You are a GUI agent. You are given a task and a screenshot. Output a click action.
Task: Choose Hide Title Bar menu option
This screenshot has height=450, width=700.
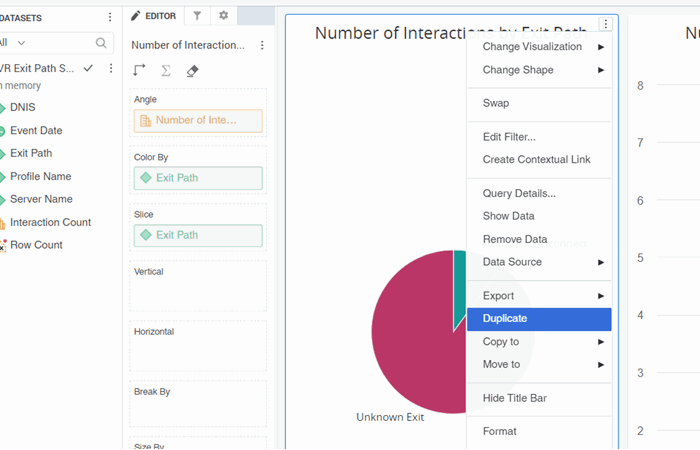(514, 398)
